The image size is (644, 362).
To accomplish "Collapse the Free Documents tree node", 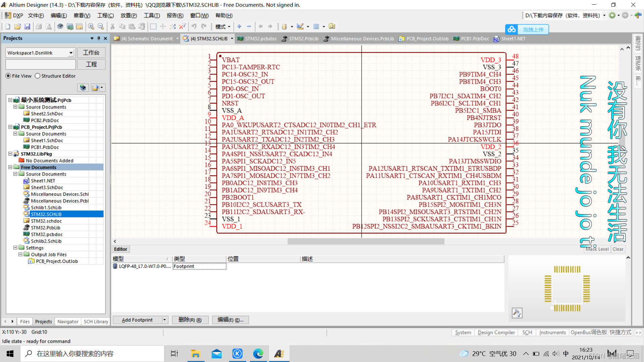I will [10, 167].
